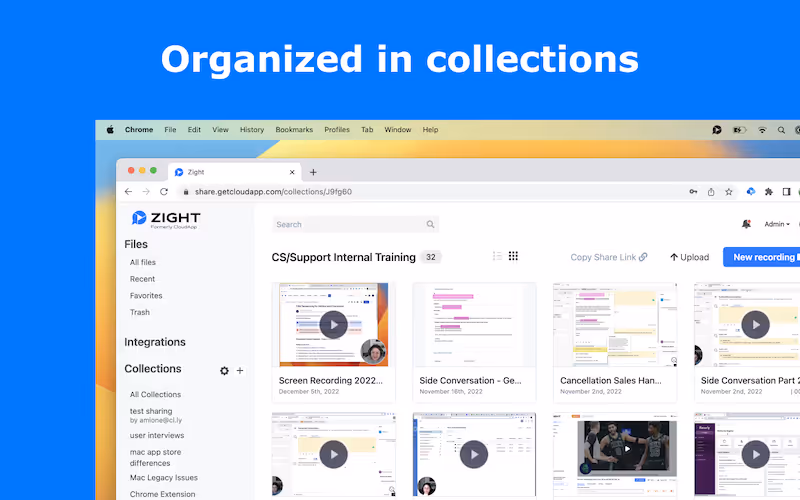
Task: Play the basketball video thumbnail
Action: (627, 448)
